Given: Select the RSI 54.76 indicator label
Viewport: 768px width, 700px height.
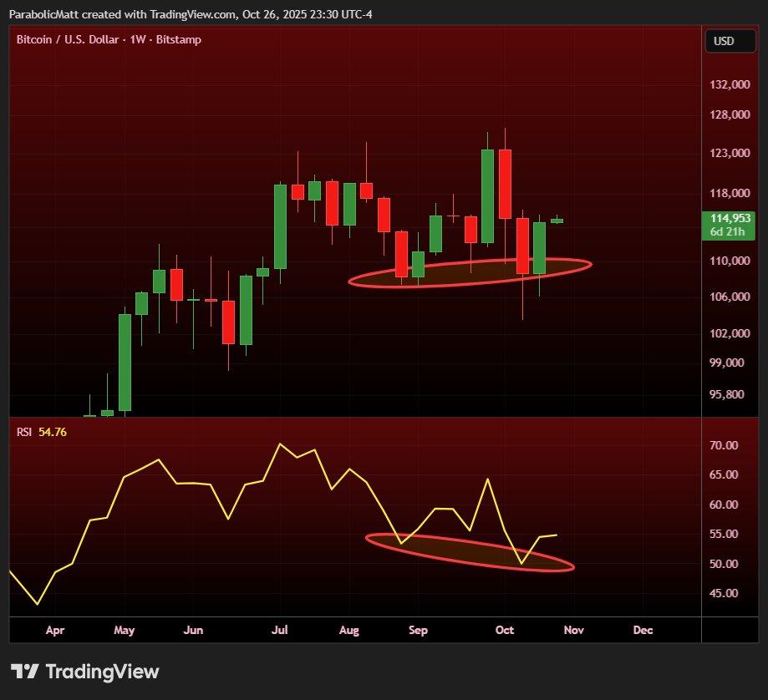Looking at the screenshot, I should pos(42,432).
